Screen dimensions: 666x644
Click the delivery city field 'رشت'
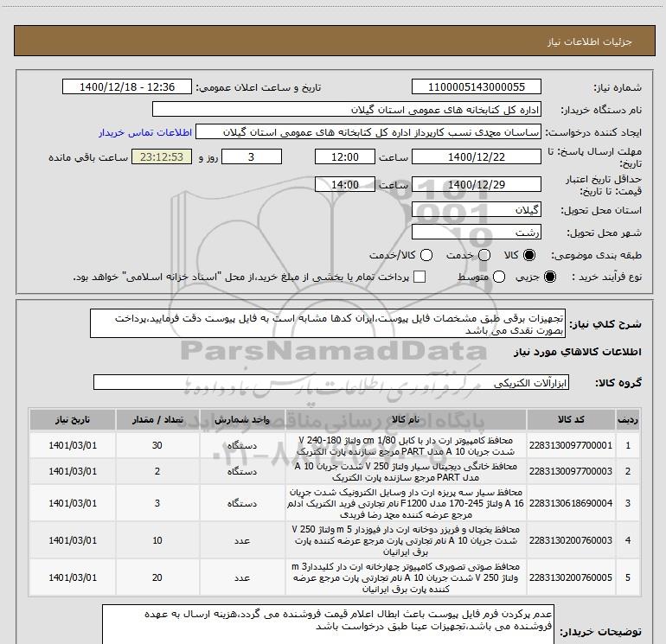[476, 233]
